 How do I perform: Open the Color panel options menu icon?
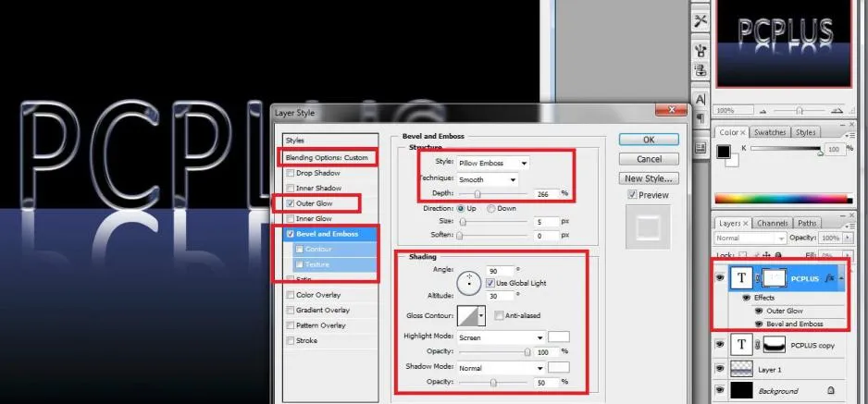[x=850, y=135]
